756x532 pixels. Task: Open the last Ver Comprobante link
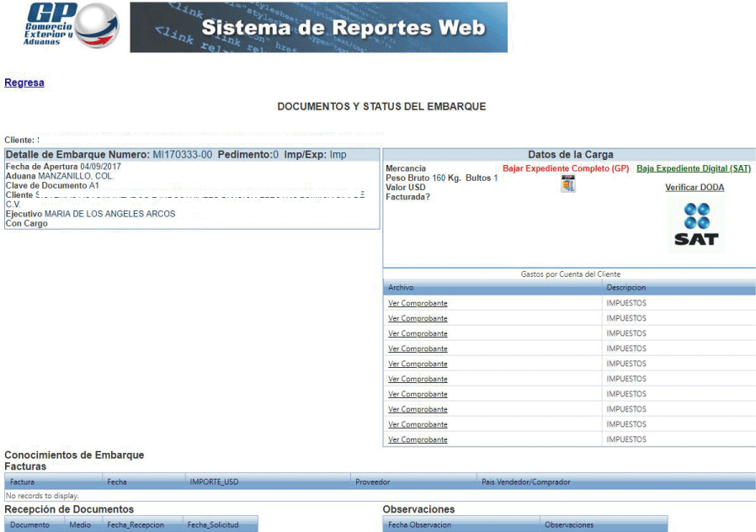[418, 439]
